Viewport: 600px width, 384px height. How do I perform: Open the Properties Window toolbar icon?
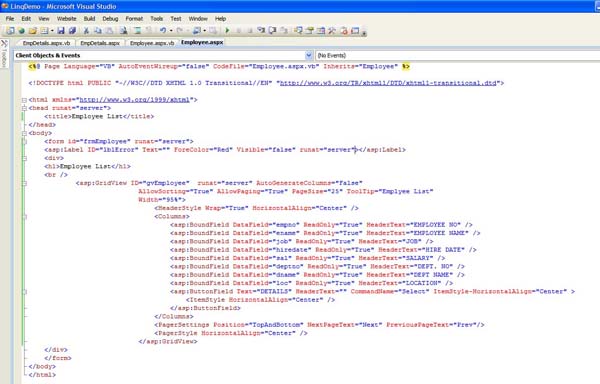click(310, 31)
